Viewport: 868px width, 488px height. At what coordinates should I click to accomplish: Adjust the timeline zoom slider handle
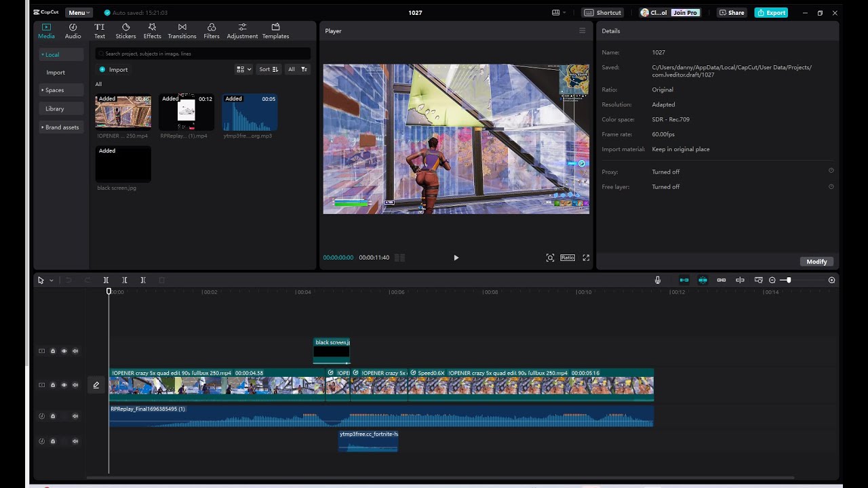pyautogui.click(x=788, y=280)
